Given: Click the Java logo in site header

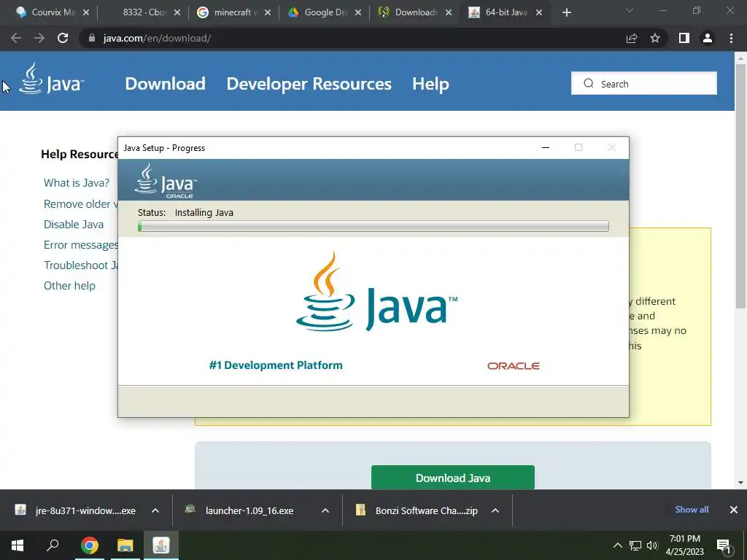Looking at the screenshot, I should click(x=52, y=79).
